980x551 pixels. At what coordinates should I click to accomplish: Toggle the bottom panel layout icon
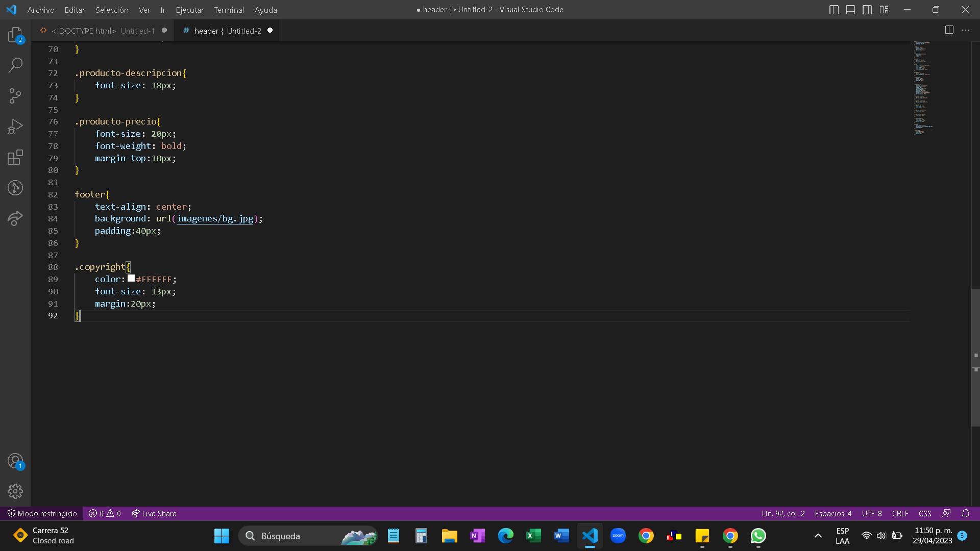click(x=850, y=10)
